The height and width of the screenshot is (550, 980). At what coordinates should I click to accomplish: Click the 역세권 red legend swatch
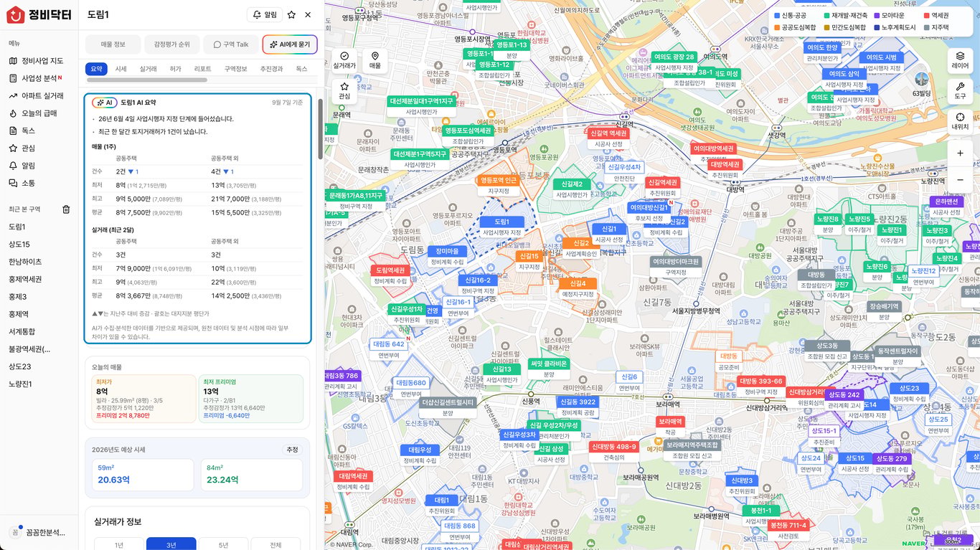click(x=927, y=15)
